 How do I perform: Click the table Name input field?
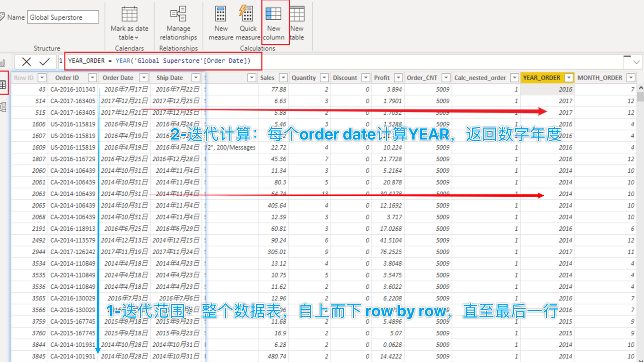tap(63, 17)
